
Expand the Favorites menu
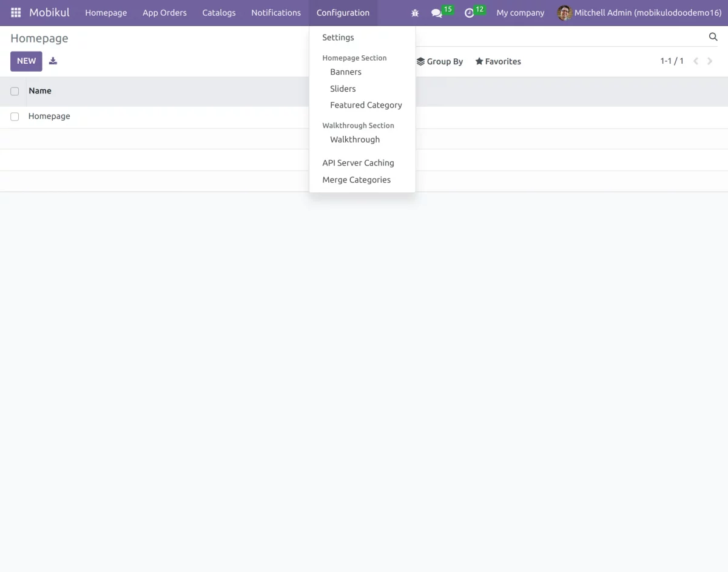[497, 61]
